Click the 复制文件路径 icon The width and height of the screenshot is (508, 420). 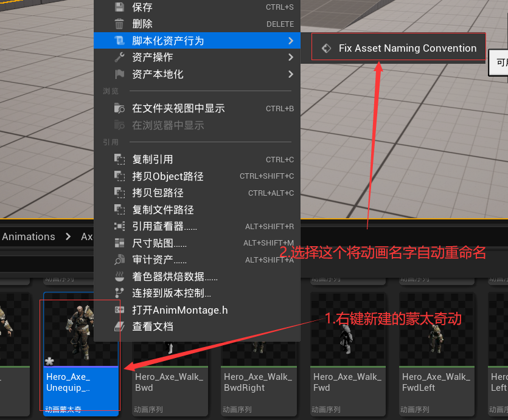(120, 209)
